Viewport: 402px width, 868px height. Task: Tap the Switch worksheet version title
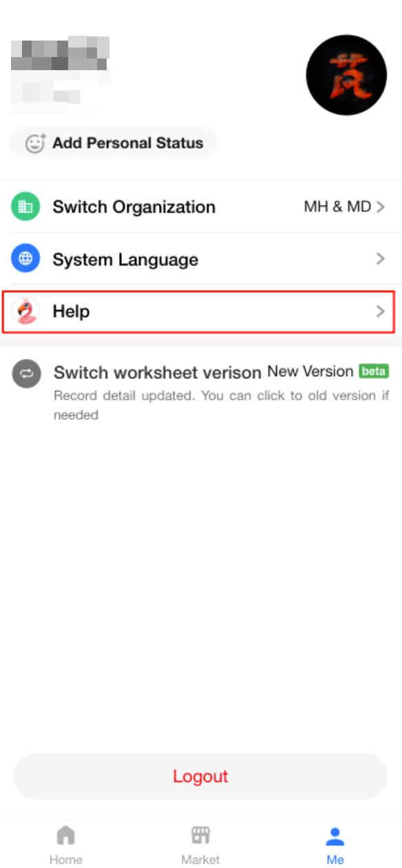tap(158, 373)
